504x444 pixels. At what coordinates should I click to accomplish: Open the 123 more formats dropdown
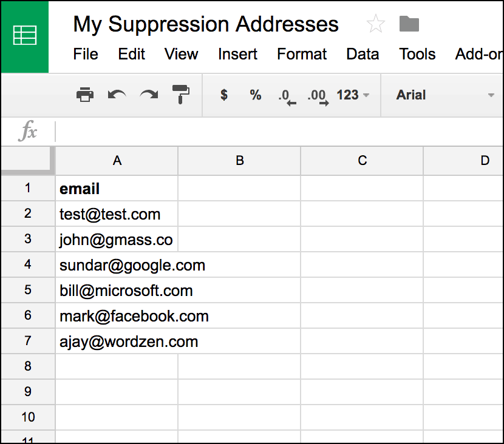point(353,95)
